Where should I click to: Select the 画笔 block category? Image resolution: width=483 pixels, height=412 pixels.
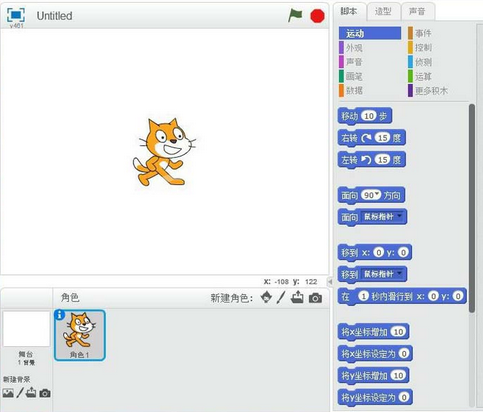coord(351,76)
